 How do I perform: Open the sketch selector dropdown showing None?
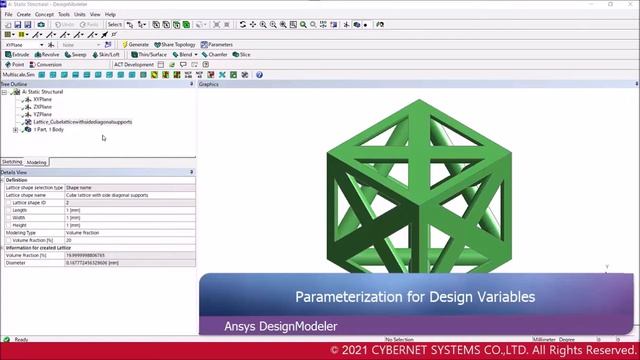point(98,45)
